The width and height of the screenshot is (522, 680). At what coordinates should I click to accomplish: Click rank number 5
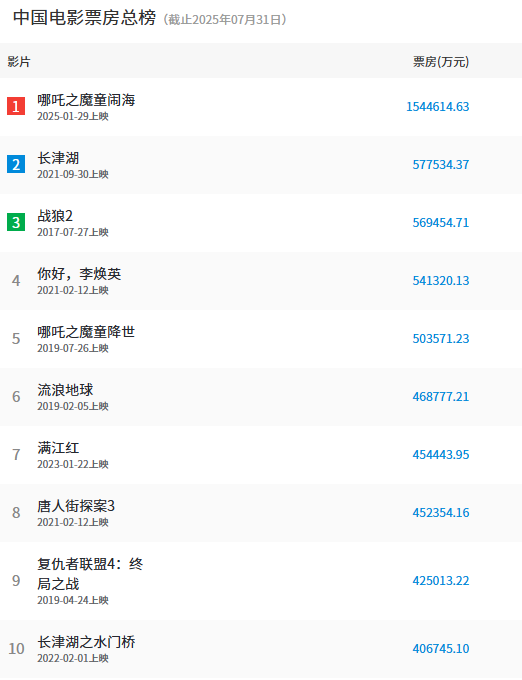pyautogui.click(x=16, y=339)
